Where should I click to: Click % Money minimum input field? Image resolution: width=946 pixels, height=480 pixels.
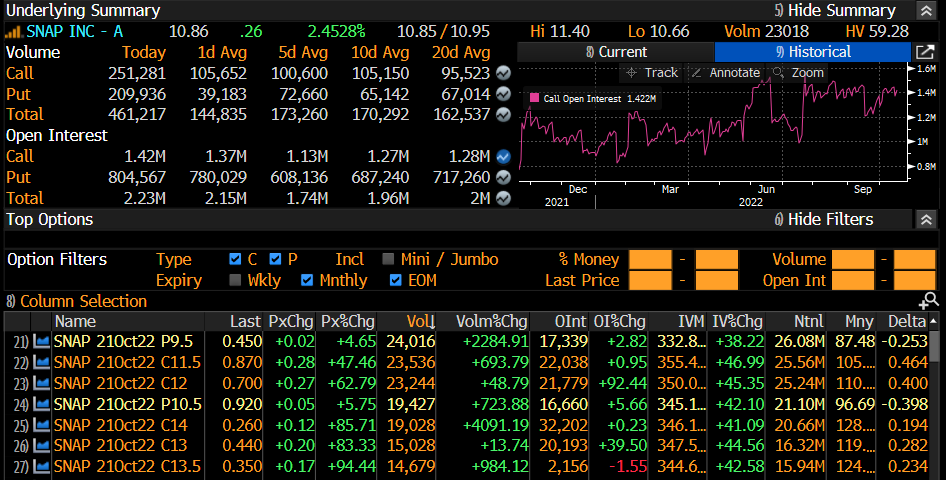point(650,260)
